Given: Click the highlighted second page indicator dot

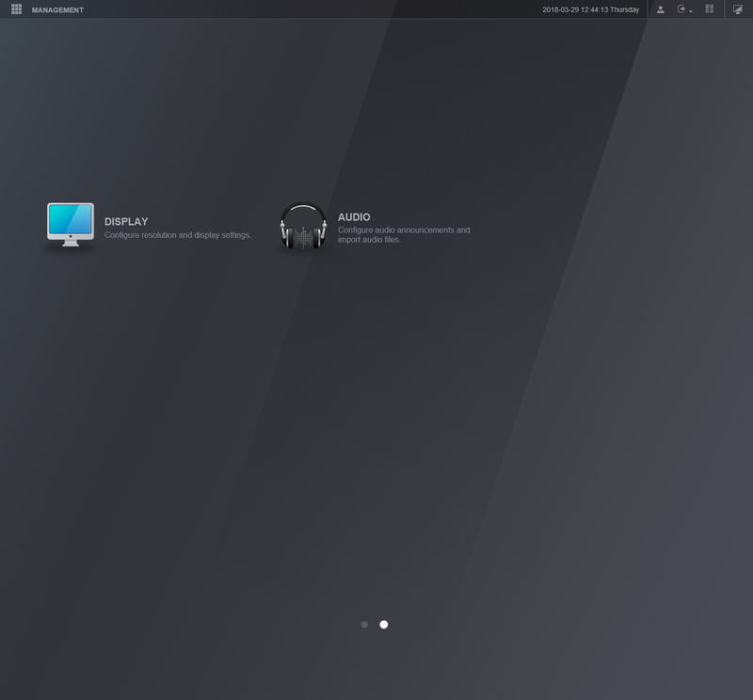Looking at the screenshot, I should [383, 623].
